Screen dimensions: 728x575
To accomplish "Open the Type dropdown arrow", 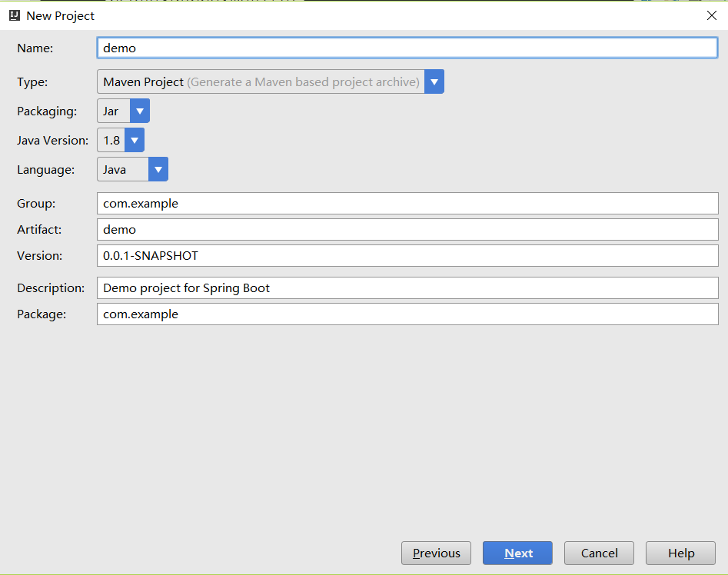I will tap(434, 81).
